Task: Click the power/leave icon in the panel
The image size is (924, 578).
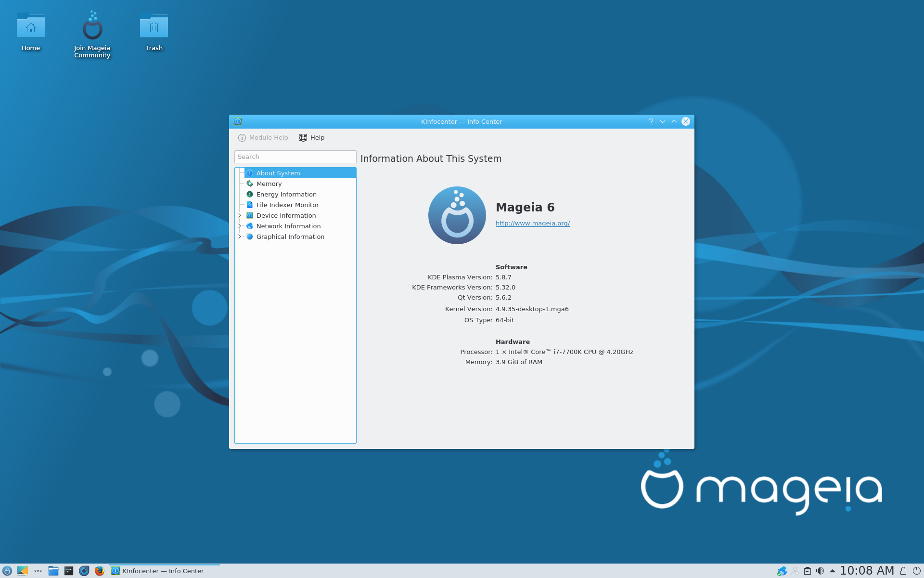Action: click(x=916, y=571)
